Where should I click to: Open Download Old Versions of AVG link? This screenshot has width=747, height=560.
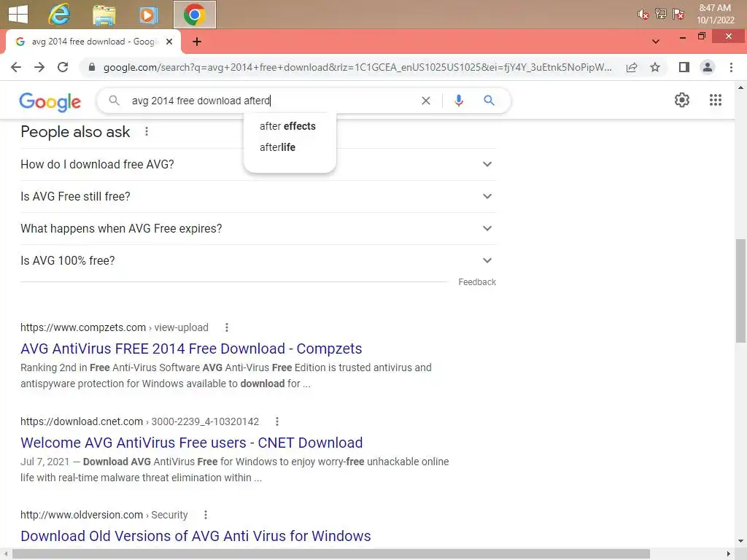click(196, 536)
